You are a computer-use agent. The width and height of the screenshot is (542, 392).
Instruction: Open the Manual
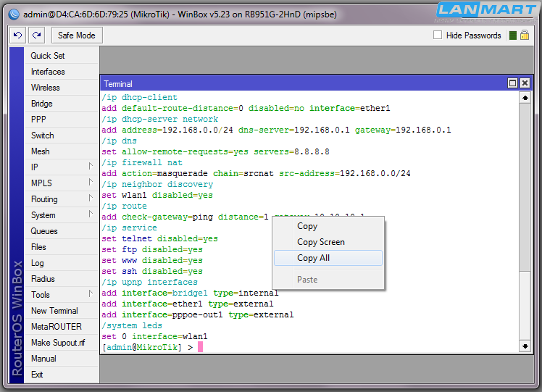[x=62, y=358]
